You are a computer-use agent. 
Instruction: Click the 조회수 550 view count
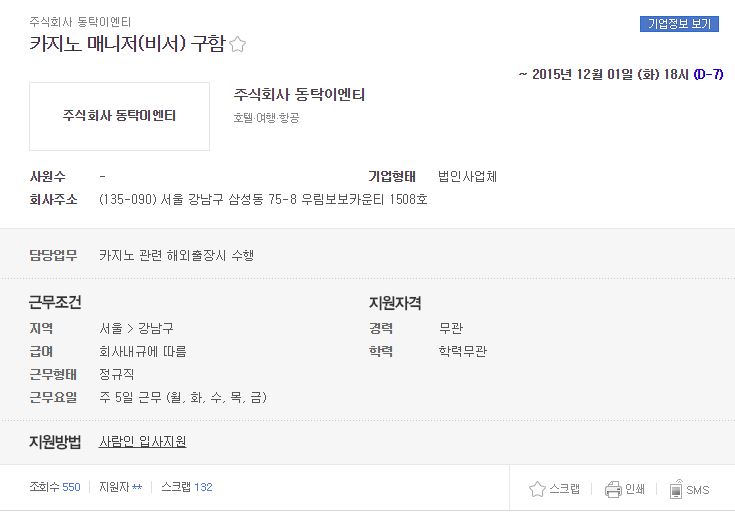click(x=55, y=487)
